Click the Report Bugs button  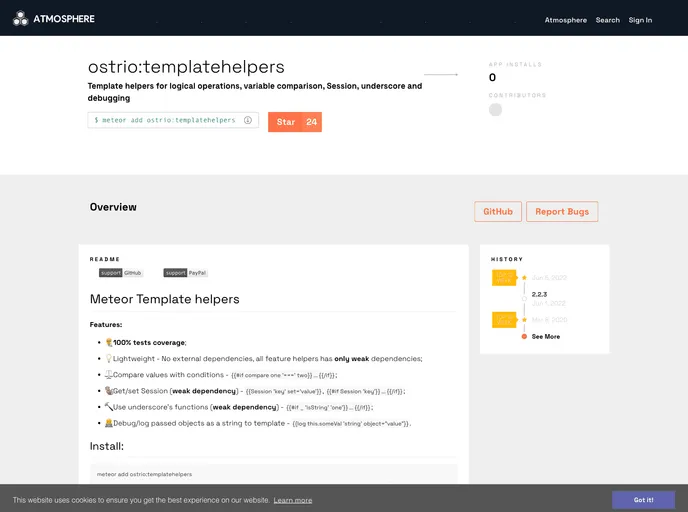pos(562,211)
